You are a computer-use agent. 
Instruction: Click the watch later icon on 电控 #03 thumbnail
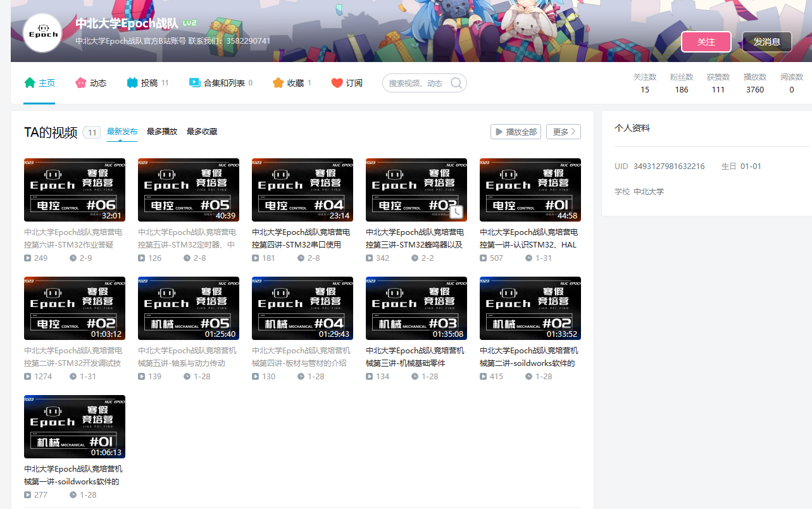tap(456, 212)
